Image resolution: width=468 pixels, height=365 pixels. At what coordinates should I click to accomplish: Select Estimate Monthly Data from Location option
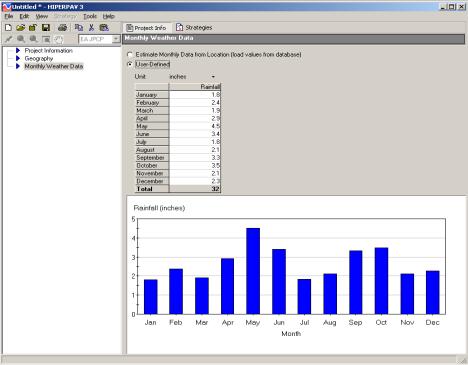tap(130, 55)
